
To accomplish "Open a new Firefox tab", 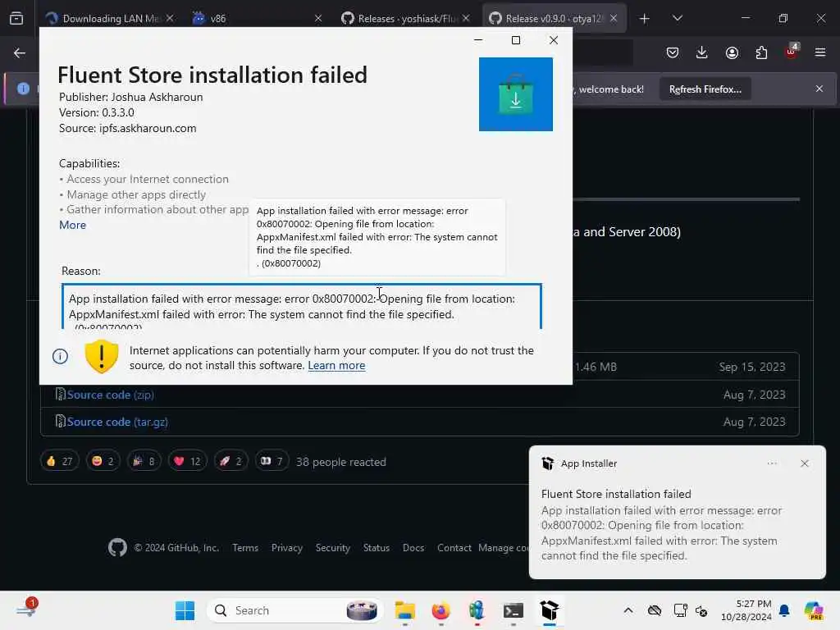I will (x=645, y=19).
